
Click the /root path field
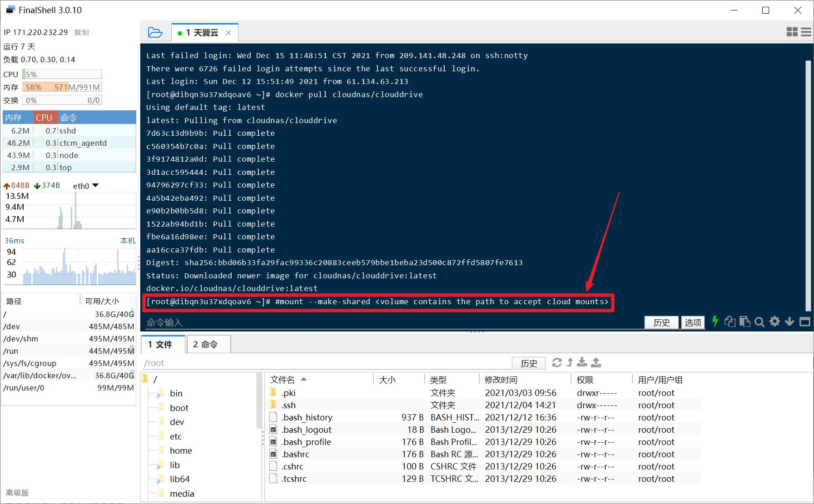click(326, 363)
